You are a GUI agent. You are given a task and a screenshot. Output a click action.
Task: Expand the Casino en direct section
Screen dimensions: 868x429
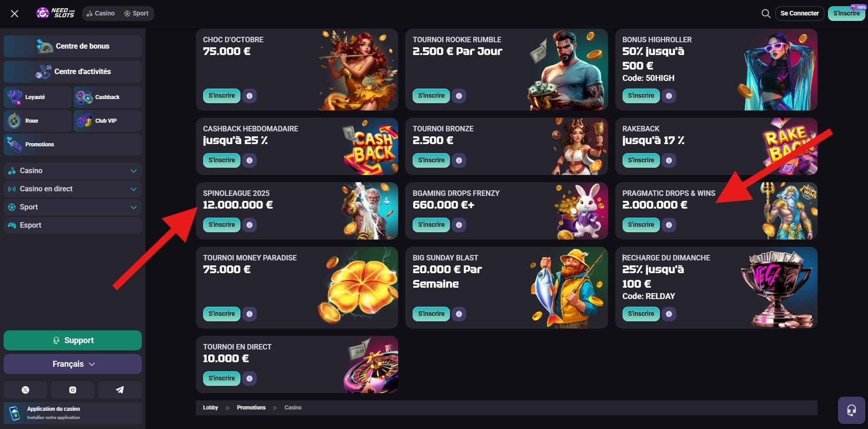73,189
